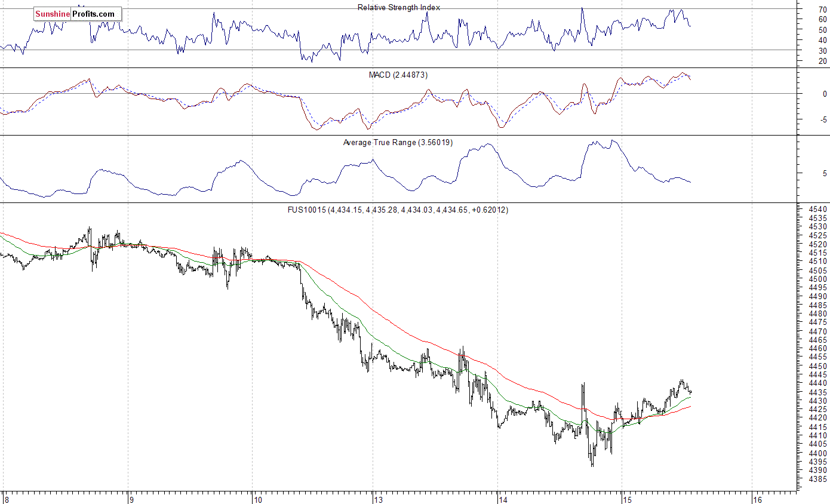
Task: Pick date label 14 on time axis
Action: (503, 499)
